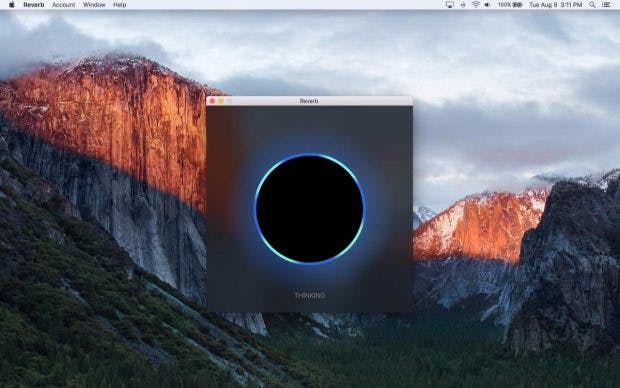Click the THINKING status label
Viewport: 620px width, 388px height.
pos(310,295)
